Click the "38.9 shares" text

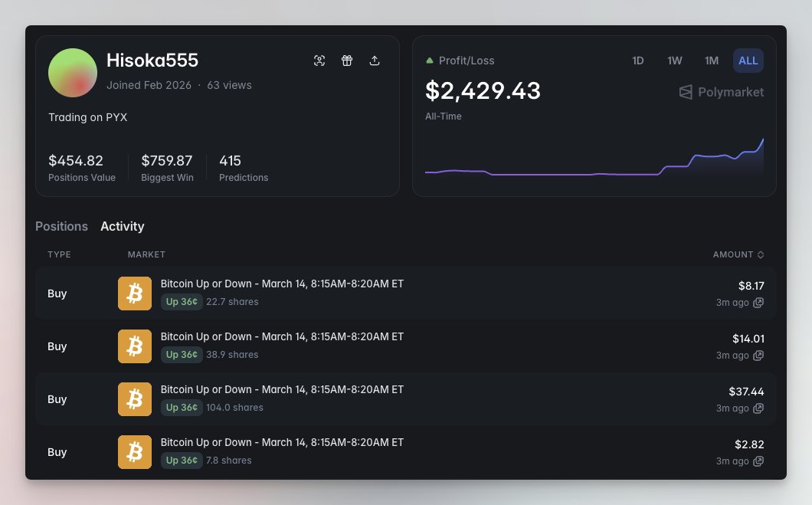(232, 354)
